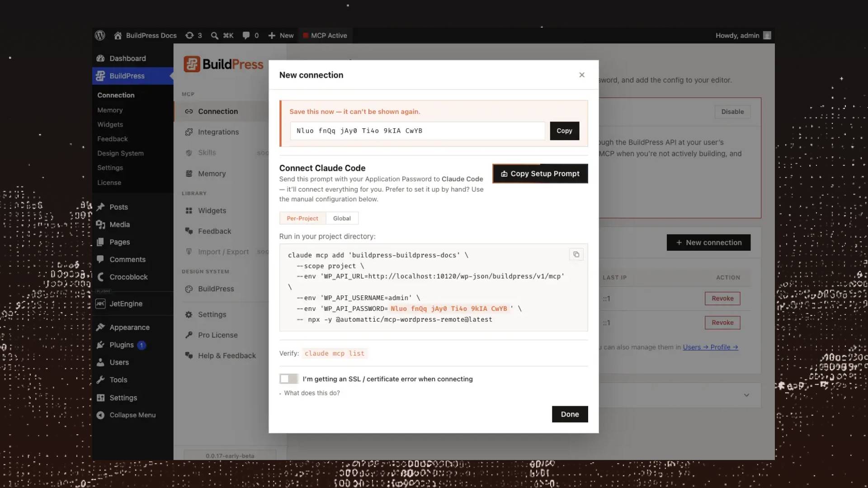Open Comments in WordPress sidebar
This screenshot has height=488, width=868.
[x=127, y=259]
